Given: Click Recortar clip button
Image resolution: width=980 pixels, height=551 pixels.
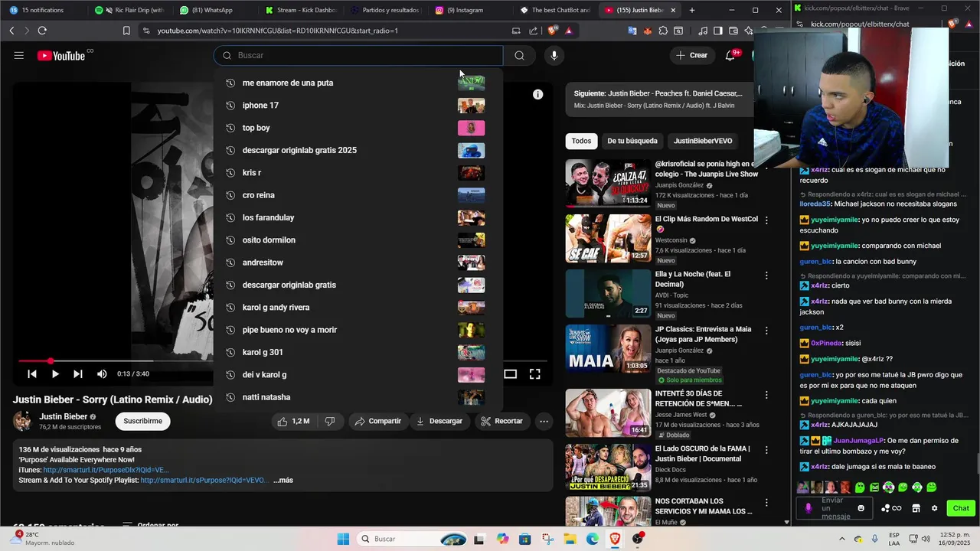Looking at the screenshot, I should pyautogui.click(x=501, y=421).
